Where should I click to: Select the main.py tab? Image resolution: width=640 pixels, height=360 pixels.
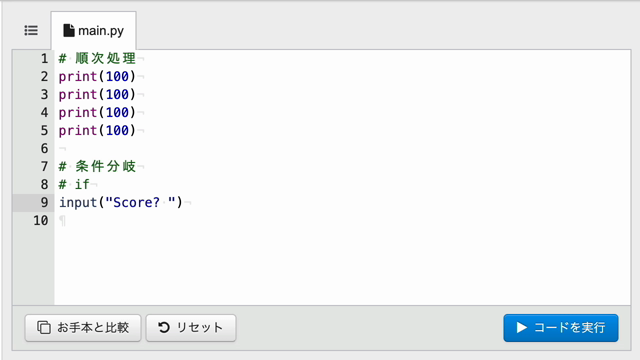[x=93, y=31]
